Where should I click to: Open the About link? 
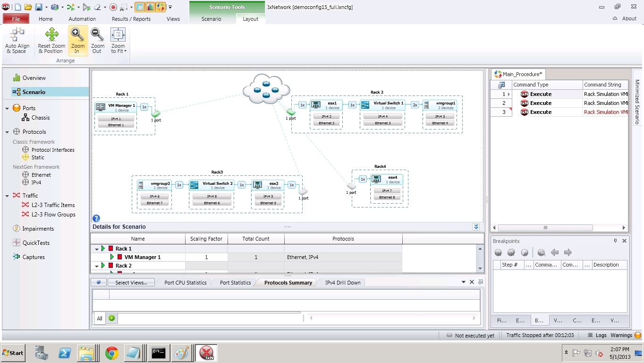[629, 18]
